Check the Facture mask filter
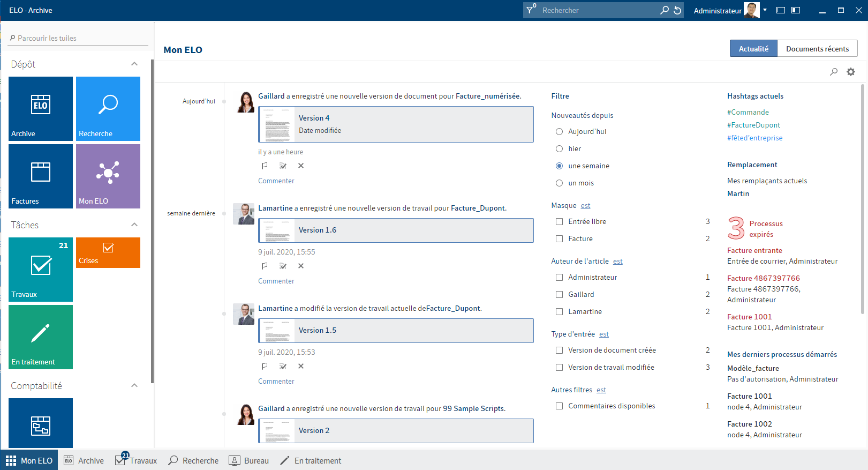 [x=559, y=238]
